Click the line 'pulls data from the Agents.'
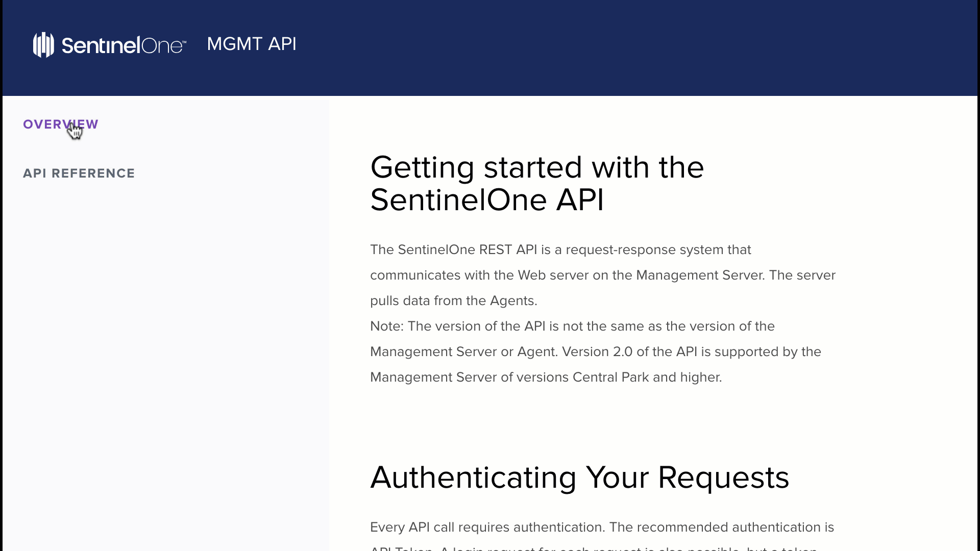Viewport: 980px width, 551px height. 454,301
